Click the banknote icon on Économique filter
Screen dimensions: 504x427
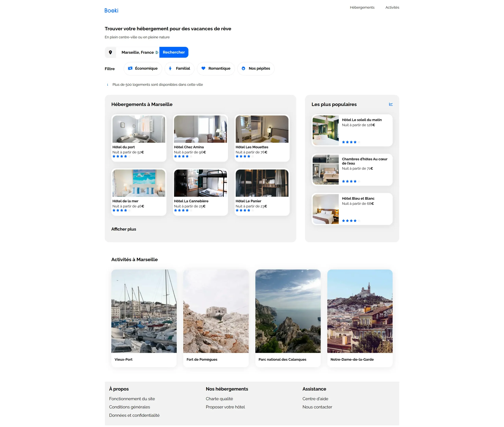(x=130, y=68)
